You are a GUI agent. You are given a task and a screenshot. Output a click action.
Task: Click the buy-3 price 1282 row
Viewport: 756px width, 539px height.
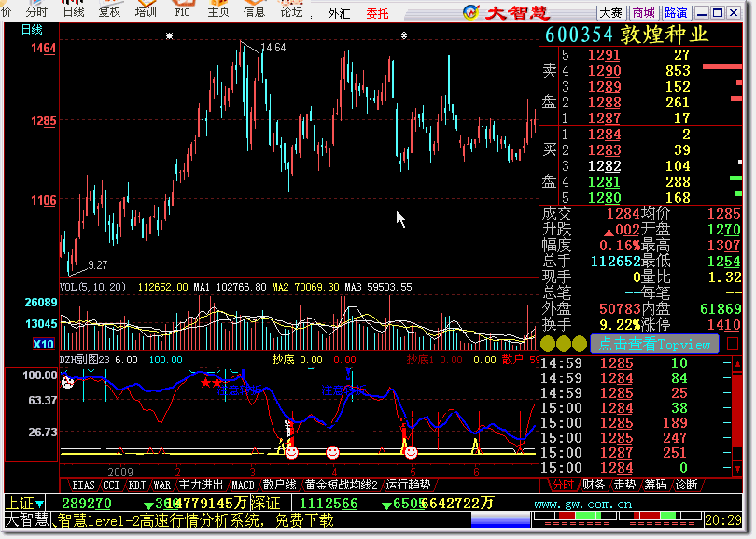(x=640, y=166)
